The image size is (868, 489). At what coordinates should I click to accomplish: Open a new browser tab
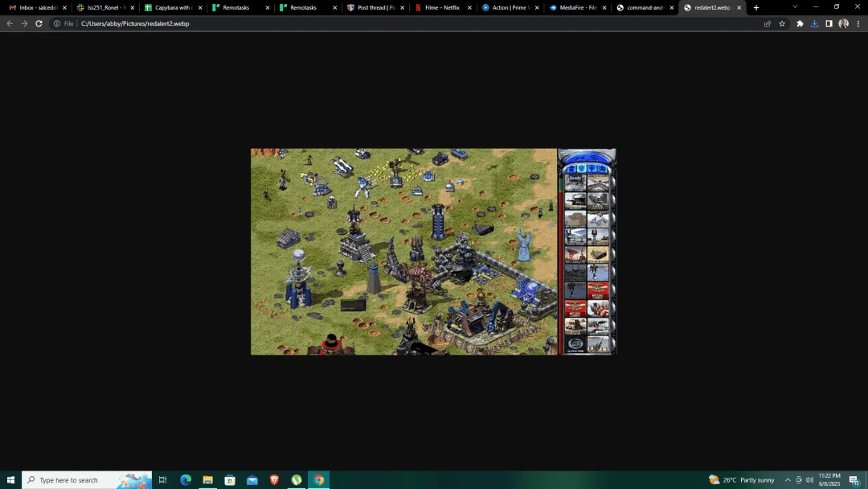tap(756, 8)
